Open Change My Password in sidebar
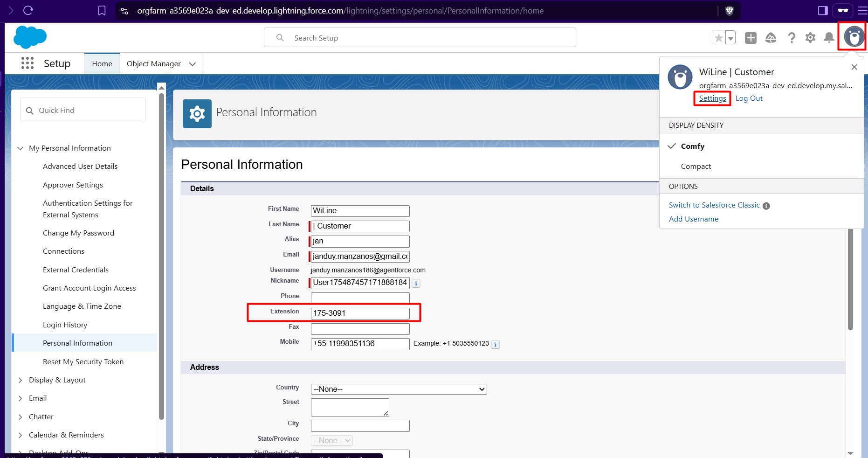Screen dimensions: 868x458 point(78,233)
